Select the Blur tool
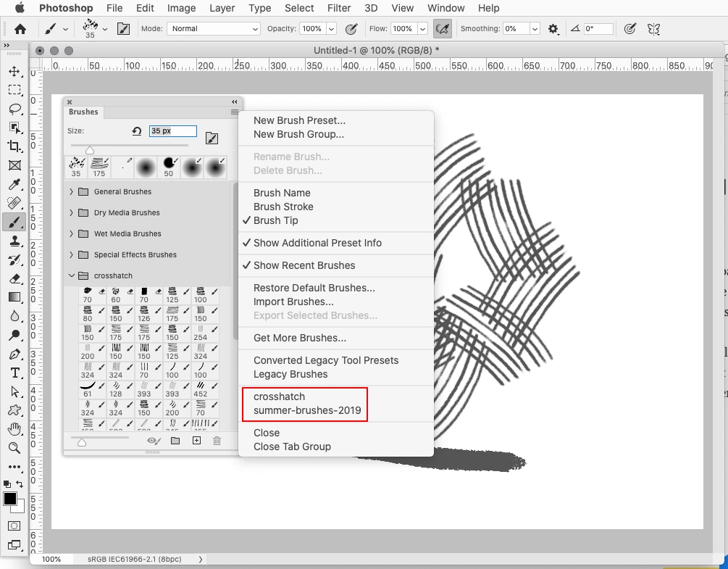Viewport: 728px width, 569px height. click(x=14, y=316)
